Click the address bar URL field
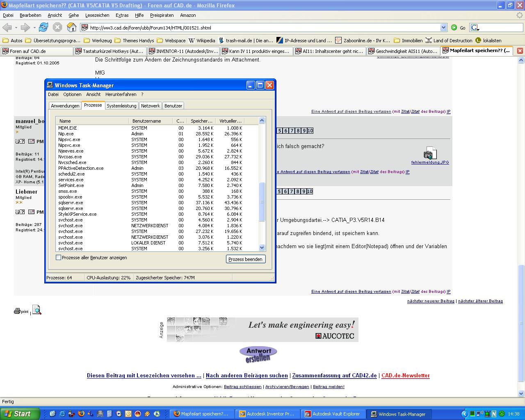 click(x=264, y=27)
